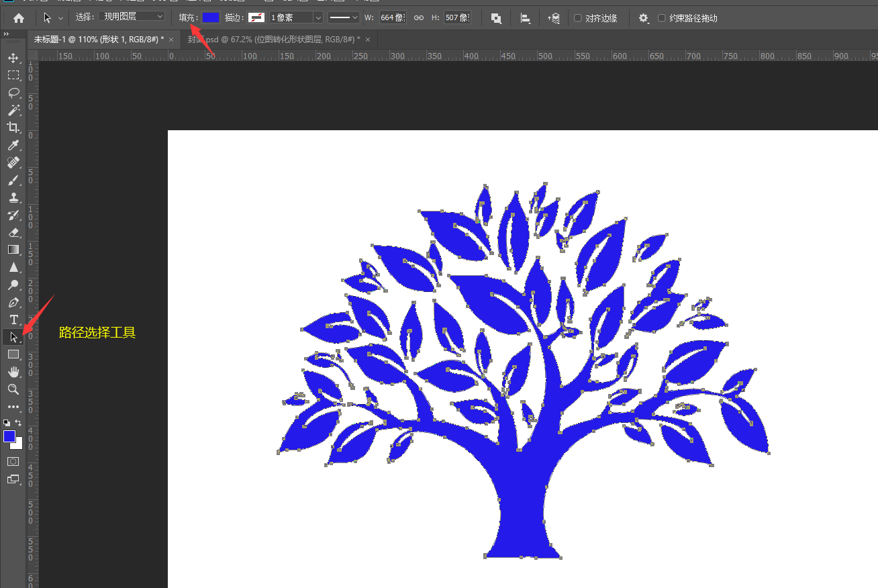The height and width of the screenshot is (588, 878).
Task: Enable the 对齐边缘 checkbox
Action: tap(578, 18)
